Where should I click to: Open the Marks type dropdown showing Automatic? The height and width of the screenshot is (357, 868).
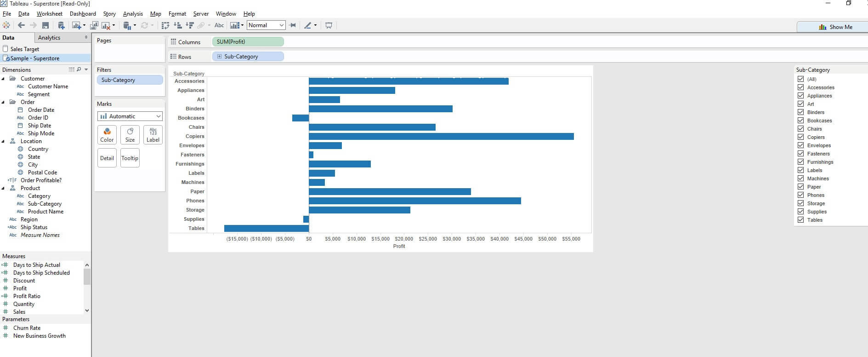coord(130,116)
